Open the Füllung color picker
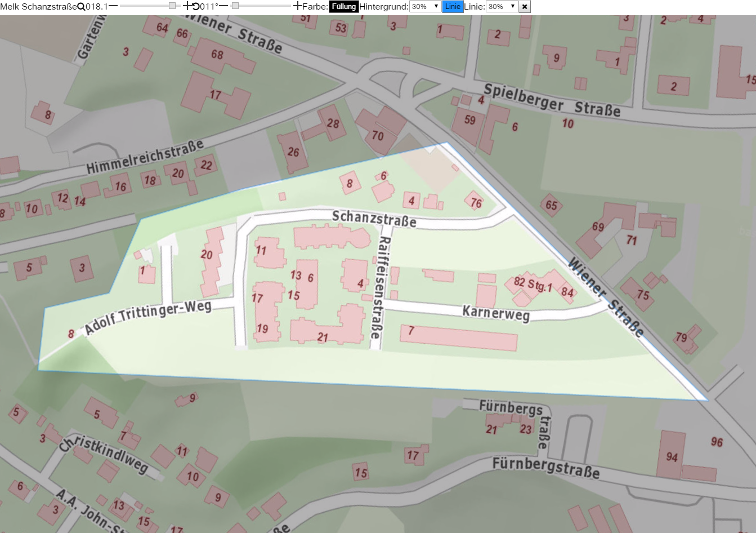Screen dimensions: 756x533 pos(343,7)
